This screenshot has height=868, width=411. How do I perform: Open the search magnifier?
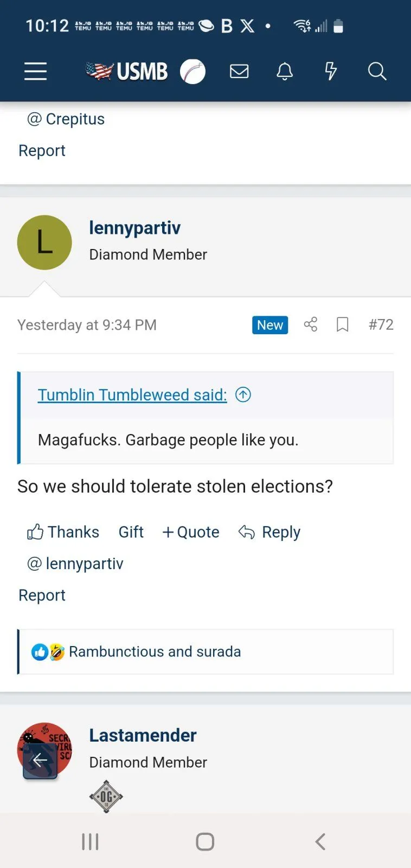click(x=377, y=71)
